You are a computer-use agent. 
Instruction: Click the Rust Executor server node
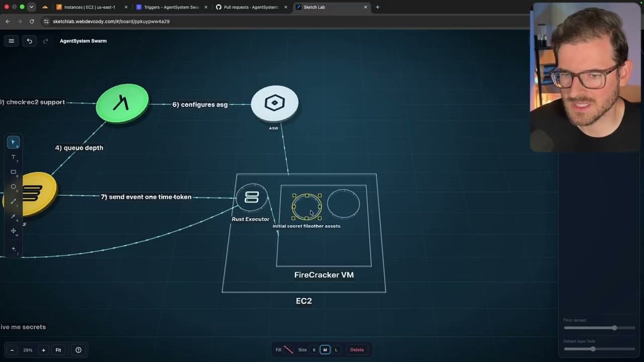pos(252,197)
